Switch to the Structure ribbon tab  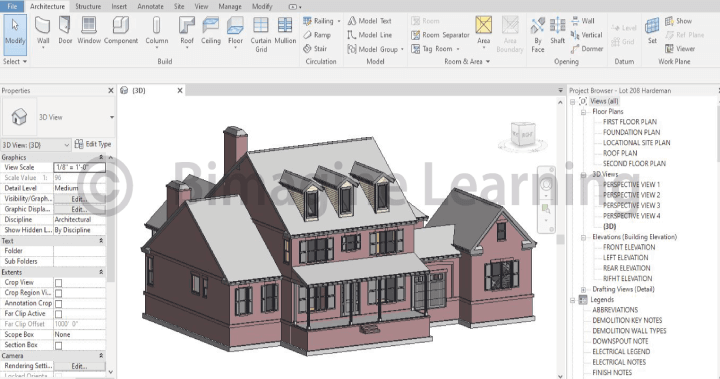[88, 6]
